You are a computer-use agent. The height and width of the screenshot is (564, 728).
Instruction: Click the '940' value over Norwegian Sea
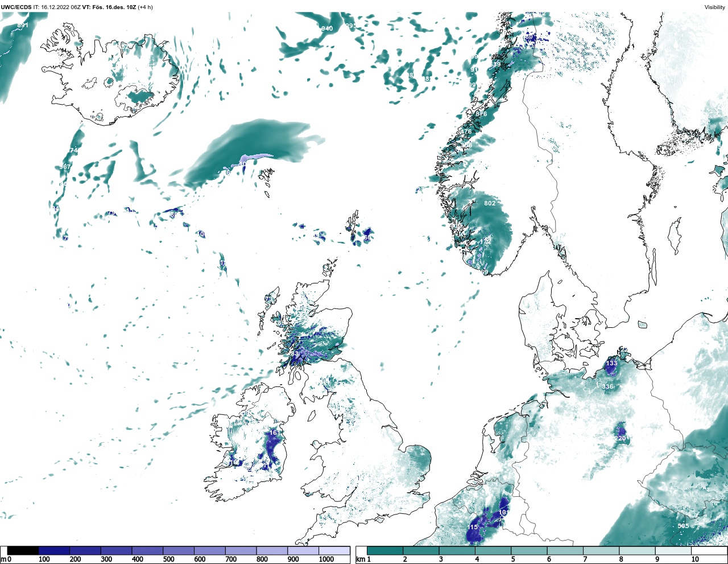click(x=327, y=28)
